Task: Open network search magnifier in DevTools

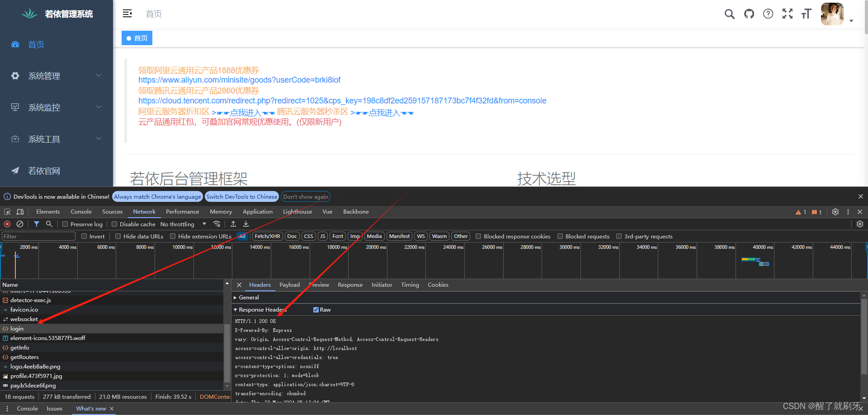Action: [49, 224]
